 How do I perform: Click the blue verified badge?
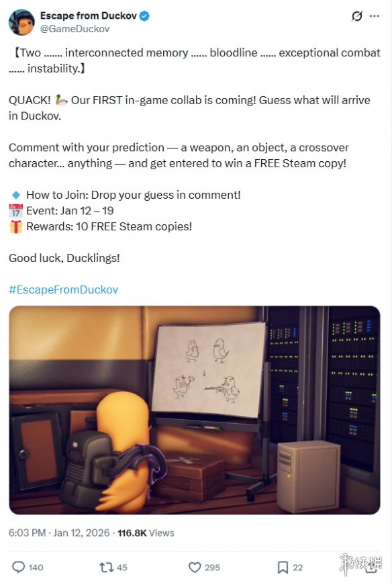144,16
